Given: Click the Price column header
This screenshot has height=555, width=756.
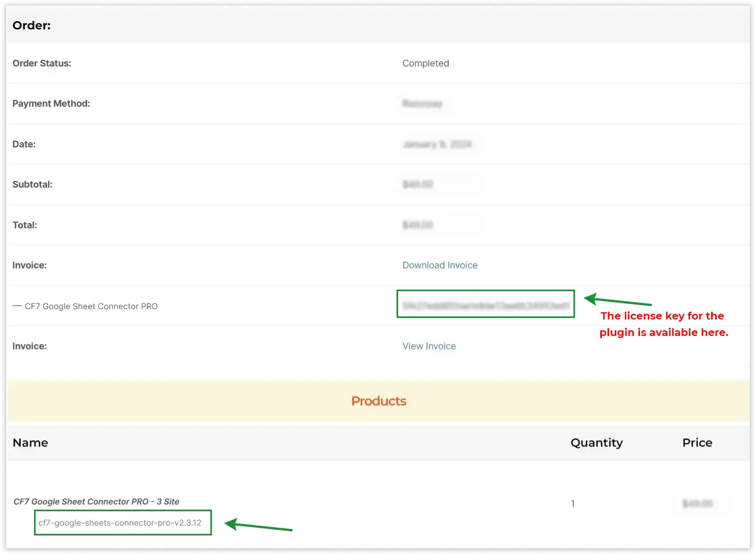Looking at the screenshot, I should (697, 443).
